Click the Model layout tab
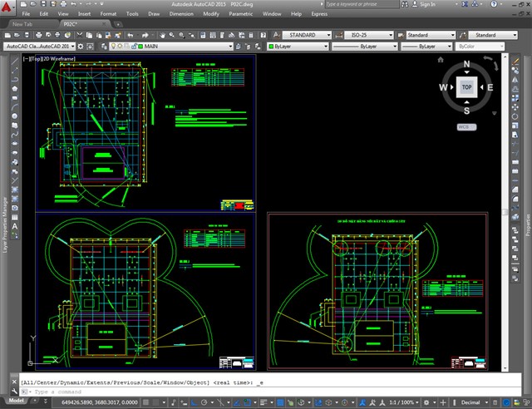 pyautogui.click(x=16, y=401)
